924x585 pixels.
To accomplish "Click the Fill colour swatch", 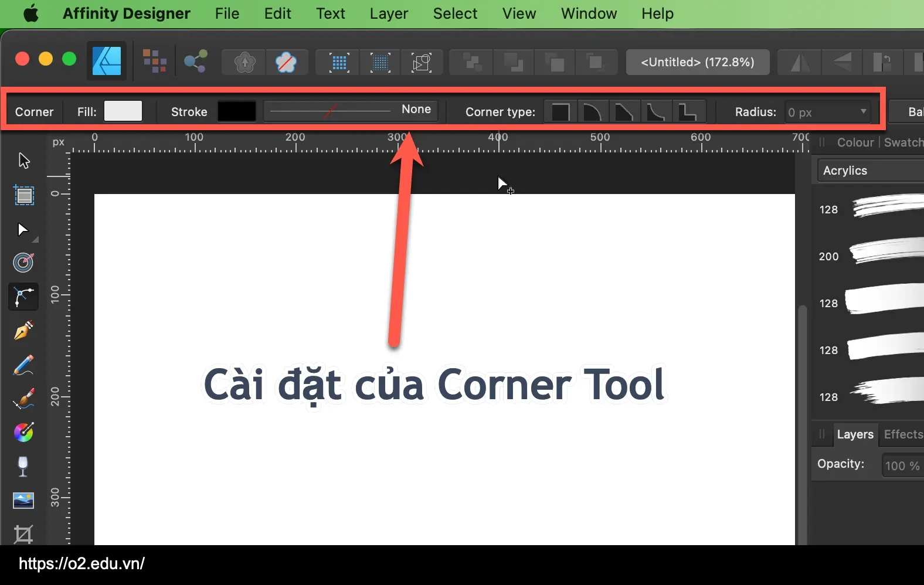I will click(123, 111).
